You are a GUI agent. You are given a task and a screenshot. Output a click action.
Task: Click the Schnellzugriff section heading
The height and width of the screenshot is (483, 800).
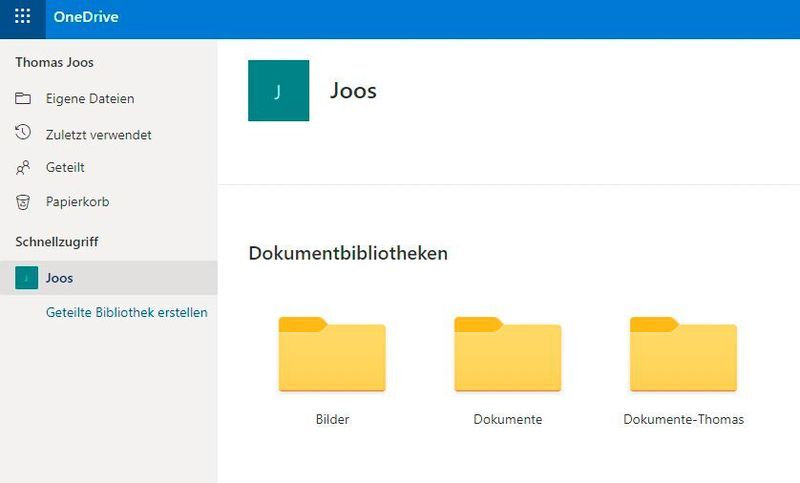57,242
